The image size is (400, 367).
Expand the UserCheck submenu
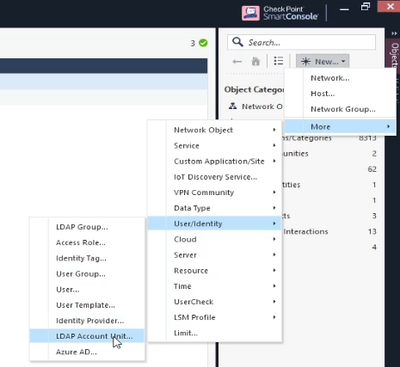click(x=215, y=302)
